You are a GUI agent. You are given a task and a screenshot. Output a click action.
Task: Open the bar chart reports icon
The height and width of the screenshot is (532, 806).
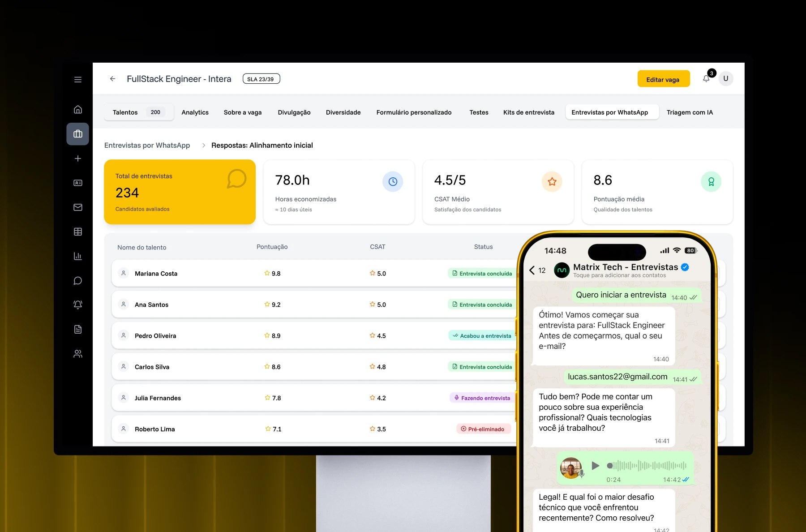click(x=78, y=256)
